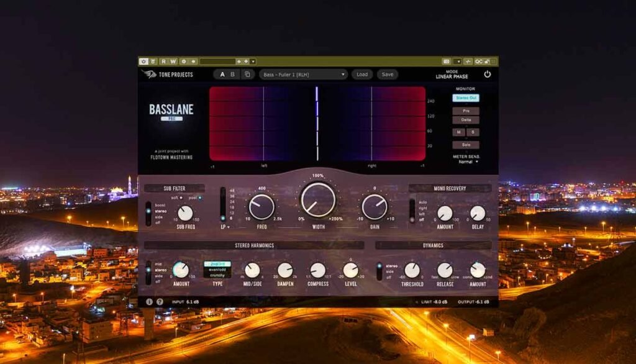Image resolution: width=636 pixels, height=364 pixels.
Task: Click the Load preset button
Action: pos(362,75)
